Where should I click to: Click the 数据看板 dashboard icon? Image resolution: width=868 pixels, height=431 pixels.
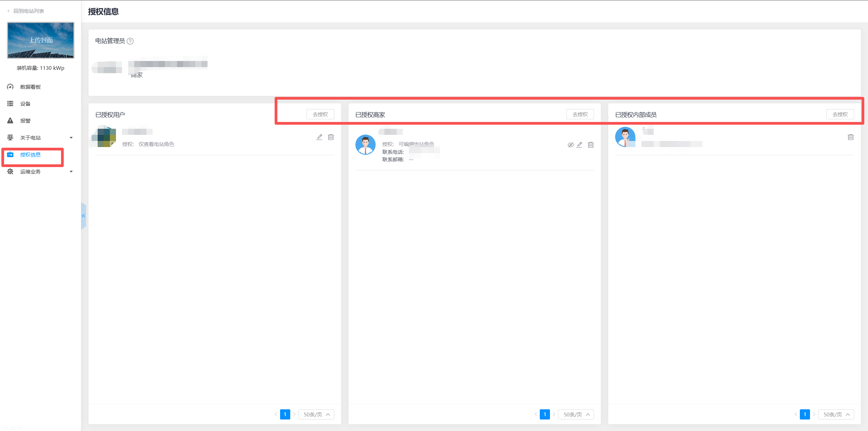10,87
